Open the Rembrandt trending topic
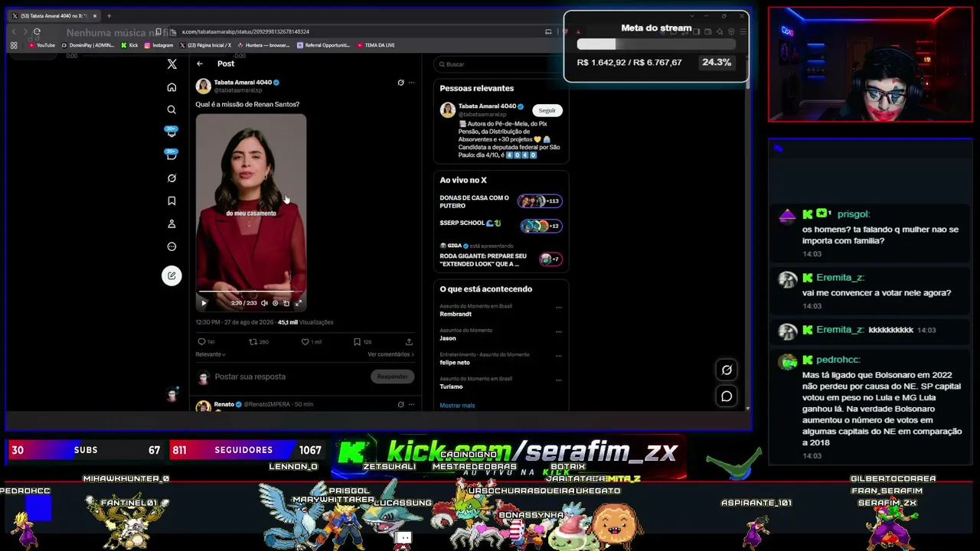Screen dimensions: 980x551 tap(456, 314)
